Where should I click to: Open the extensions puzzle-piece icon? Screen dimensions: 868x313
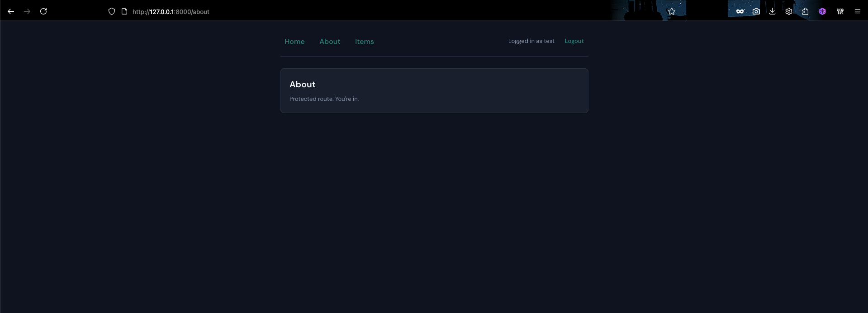[805, 11]
